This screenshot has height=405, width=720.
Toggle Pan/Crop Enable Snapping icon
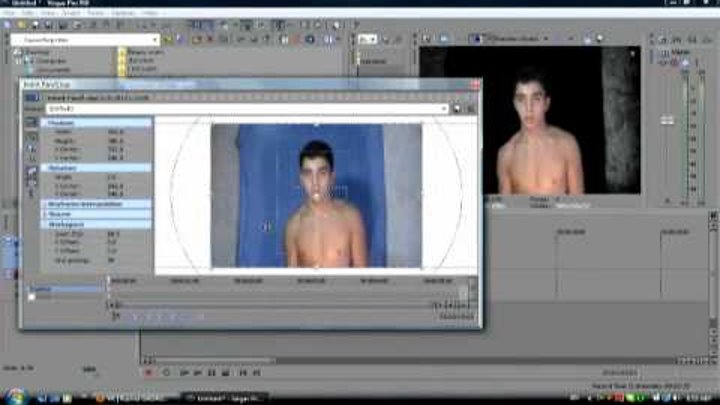point(31,159)
